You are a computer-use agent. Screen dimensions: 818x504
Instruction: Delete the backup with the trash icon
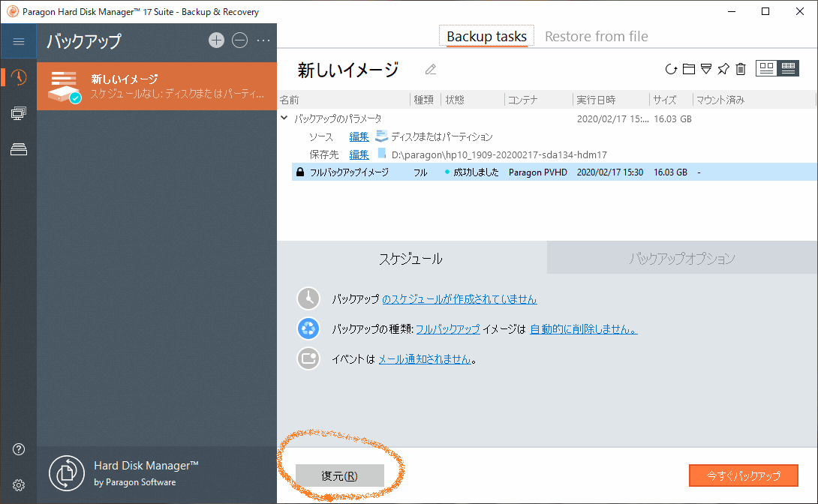[x=740, y=68]
